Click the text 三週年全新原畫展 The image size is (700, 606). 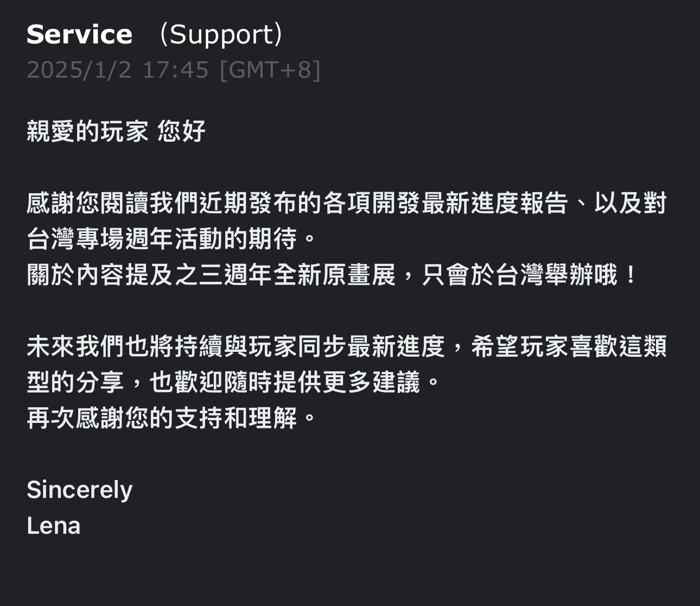click(x=297, y=274)
